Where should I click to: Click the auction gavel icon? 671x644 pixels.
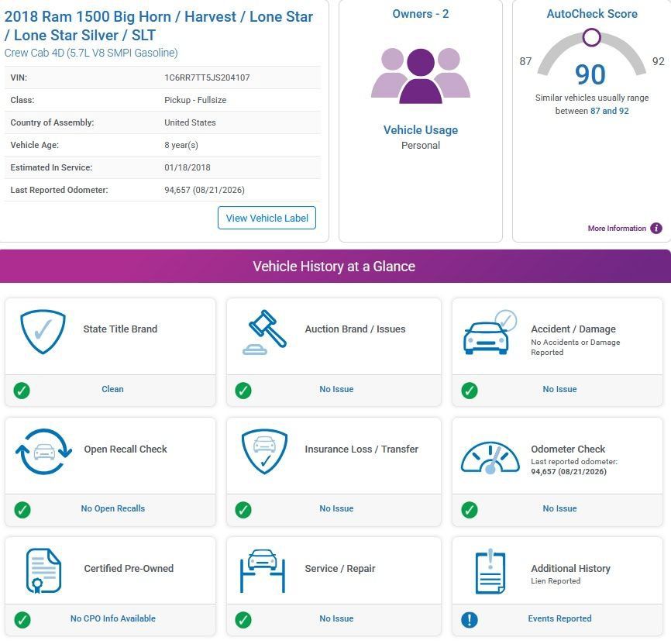tap(264, 332)
